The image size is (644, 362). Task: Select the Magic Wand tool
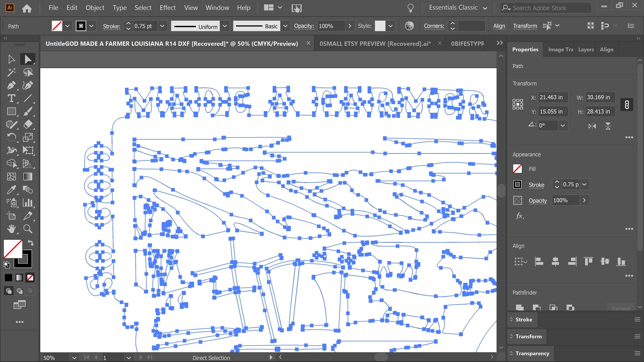coord(11,72)
